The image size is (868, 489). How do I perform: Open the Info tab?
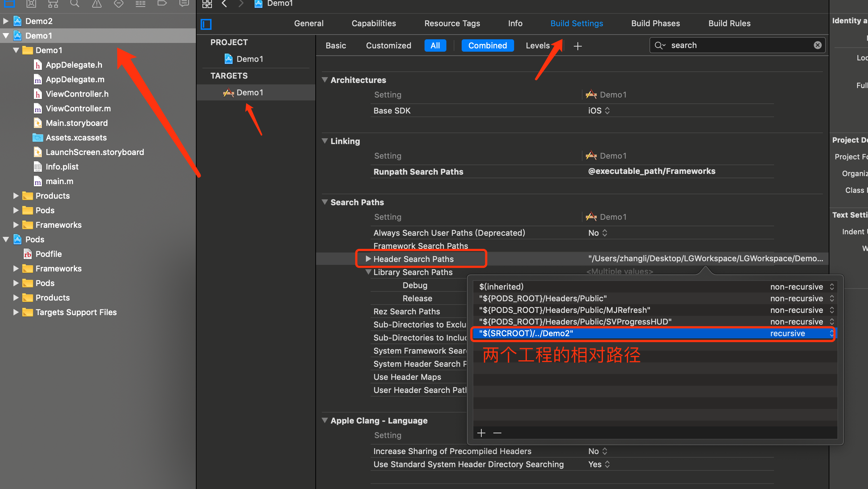tap(515, 23)
